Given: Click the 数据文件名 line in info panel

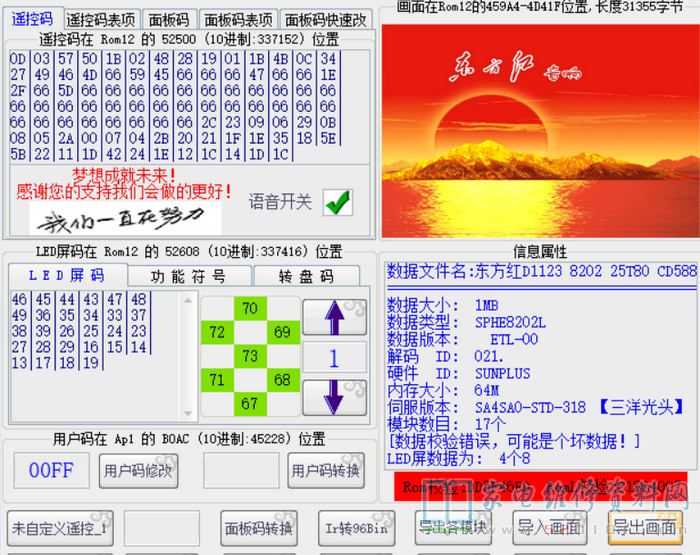Looking at the screenshot, I should [x=542, y=271].
